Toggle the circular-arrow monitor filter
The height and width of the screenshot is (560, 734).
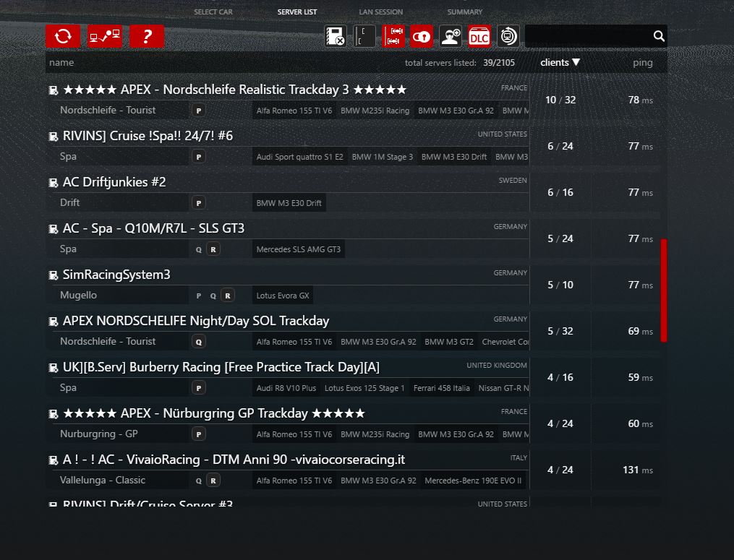click(508, 36)
